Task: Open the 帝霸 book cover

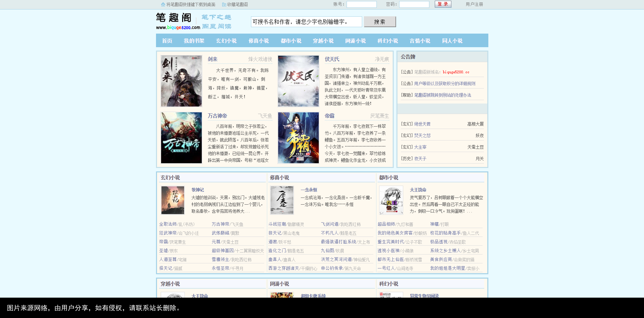Action: (298, 138)
